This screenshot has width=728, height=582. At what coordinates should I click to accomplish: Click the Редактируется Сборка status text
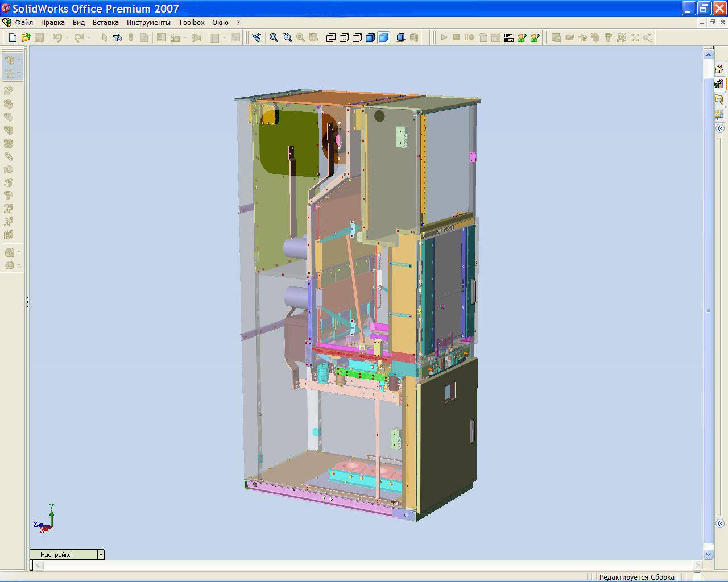click(x=636, y=577)
